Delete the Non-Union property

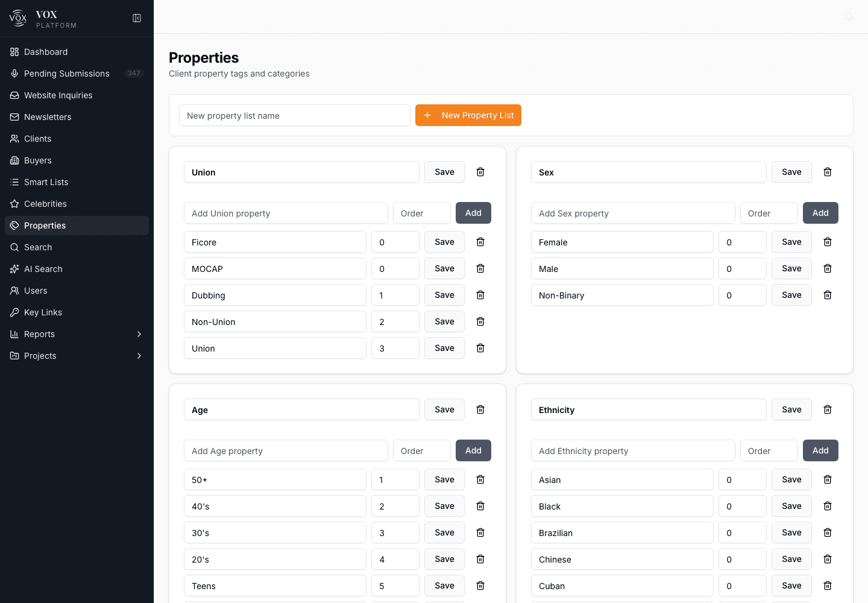point(480,321)
